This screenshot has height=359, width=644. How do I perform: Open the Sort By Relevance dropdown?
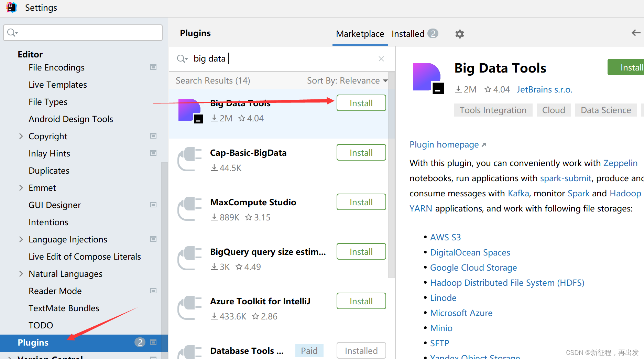(x=347, y=80)
